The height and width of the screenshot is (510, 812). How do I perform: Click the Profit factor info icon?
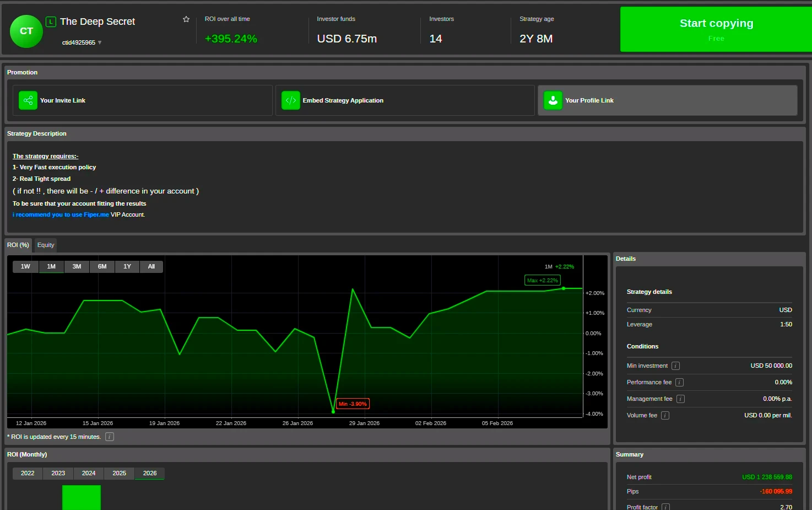(665, 506)
